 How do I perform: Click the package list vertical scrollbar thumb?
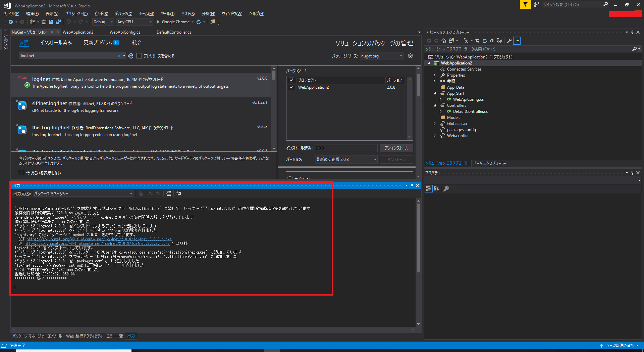point(274,75)
